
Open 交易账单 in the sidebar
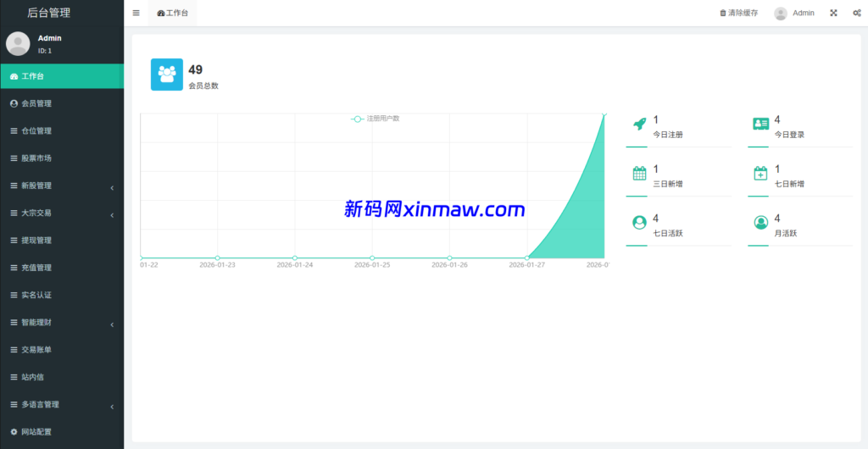point(62,350)
